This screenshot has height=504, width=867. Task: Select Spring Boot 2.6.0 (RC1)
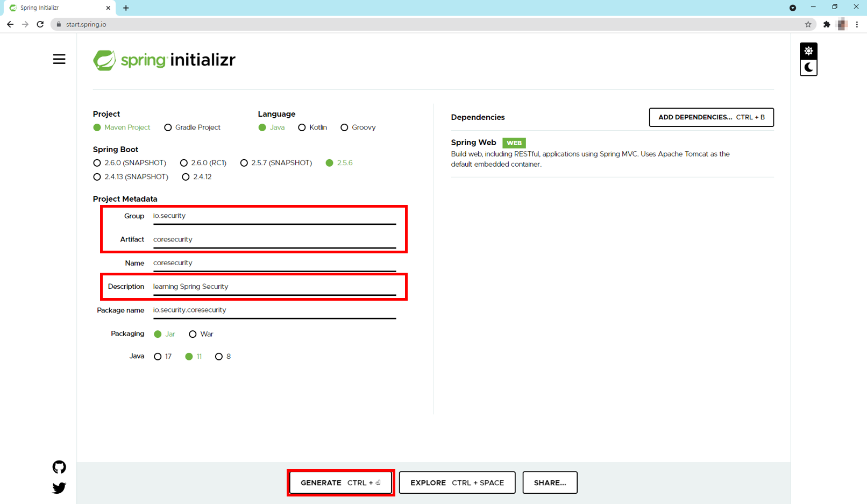[x=203, y=163]
